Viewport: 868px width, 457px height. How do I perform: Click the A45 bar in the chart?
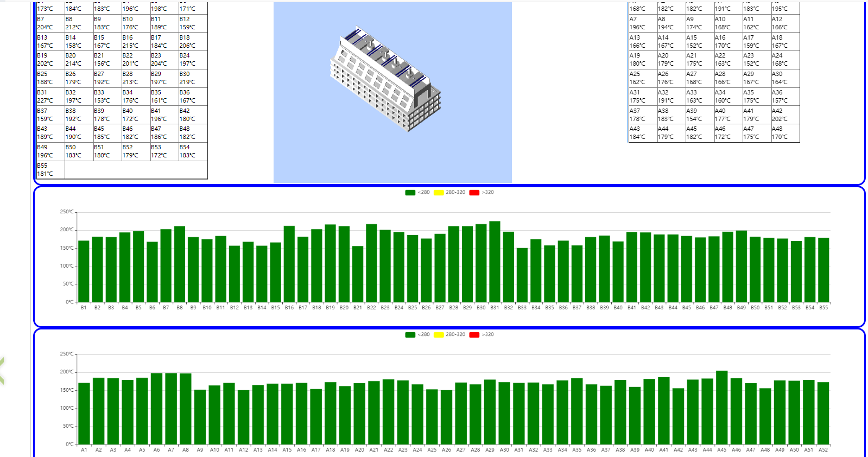721,407
